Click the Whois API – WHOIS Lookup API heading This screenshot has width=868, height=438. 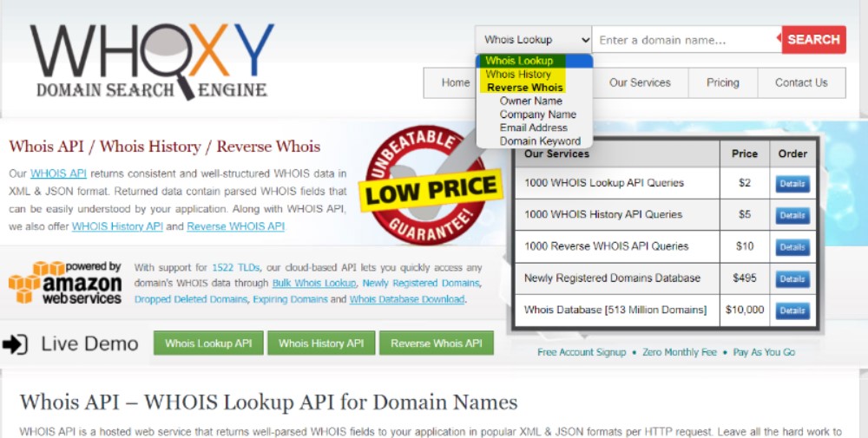point(268,402)
